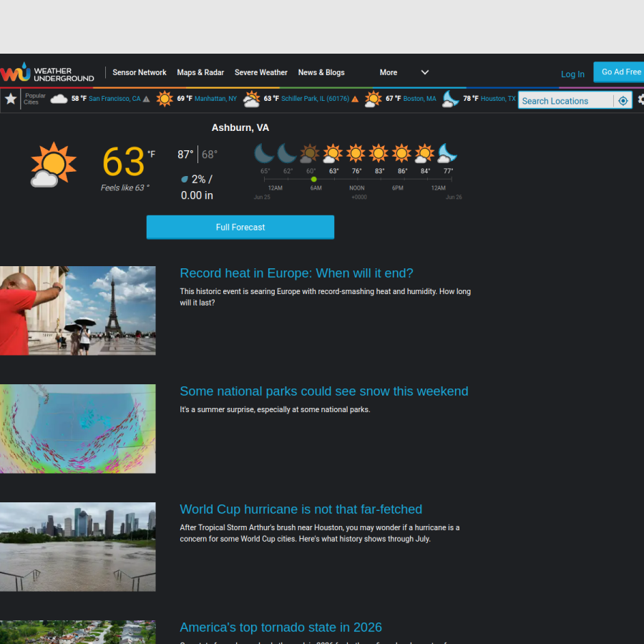Click the Full Forecast button

click(240, 227)
